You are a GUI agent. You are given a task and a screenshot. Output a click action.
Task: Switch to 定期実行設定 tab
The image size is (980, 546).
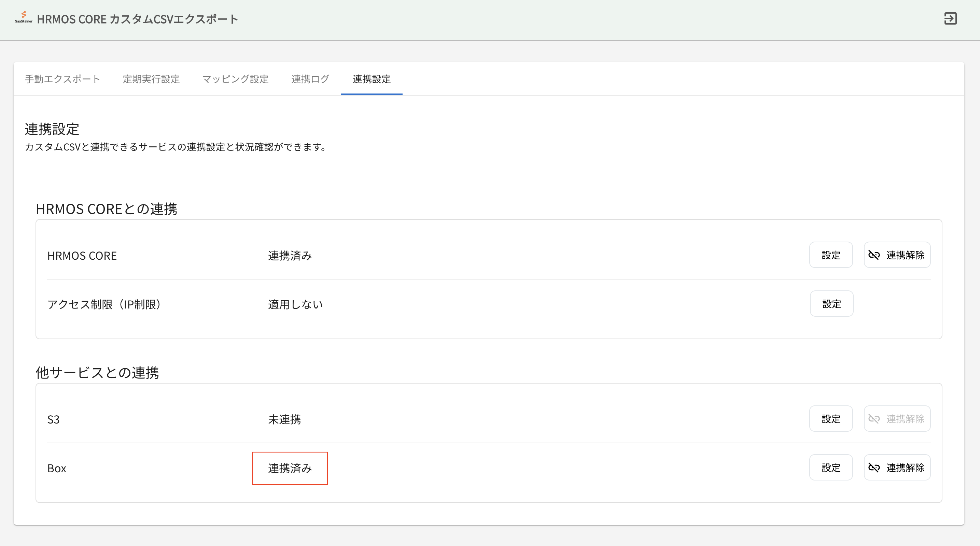151,79
